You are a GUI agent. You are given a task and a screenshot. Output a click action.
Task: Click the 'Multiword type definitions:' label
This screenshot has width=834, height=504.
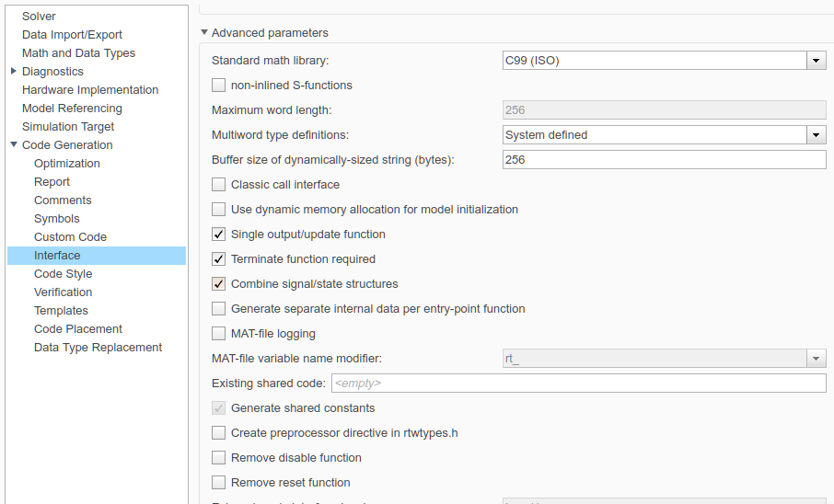pos(281,135)
